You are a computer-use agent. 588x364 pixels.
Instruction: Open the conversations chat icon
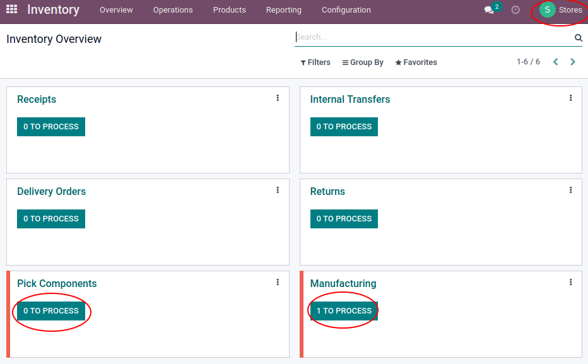[489, 10]
